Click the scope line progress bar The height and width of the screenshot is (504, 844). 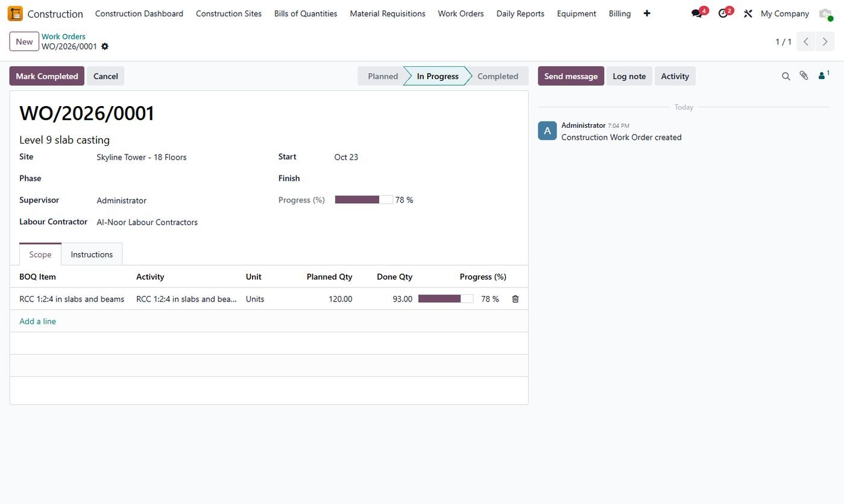pos(446,298)
